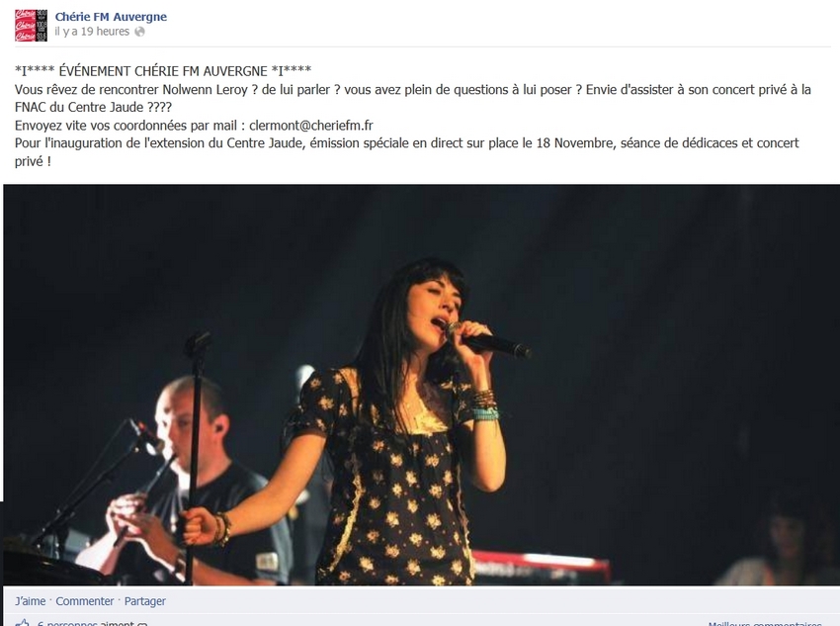Click the red keyboard in the photo
Image resolution: width=840 pixels, height=626 pixels.
542,566
